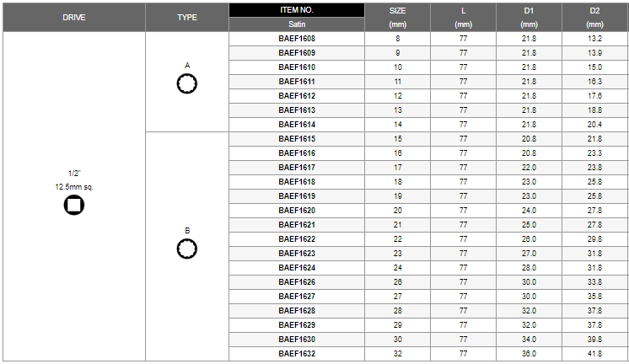This screenshot has width=629, height=364.
Task: Select item number BAEF1608
Action: click(x=297, y=39)
